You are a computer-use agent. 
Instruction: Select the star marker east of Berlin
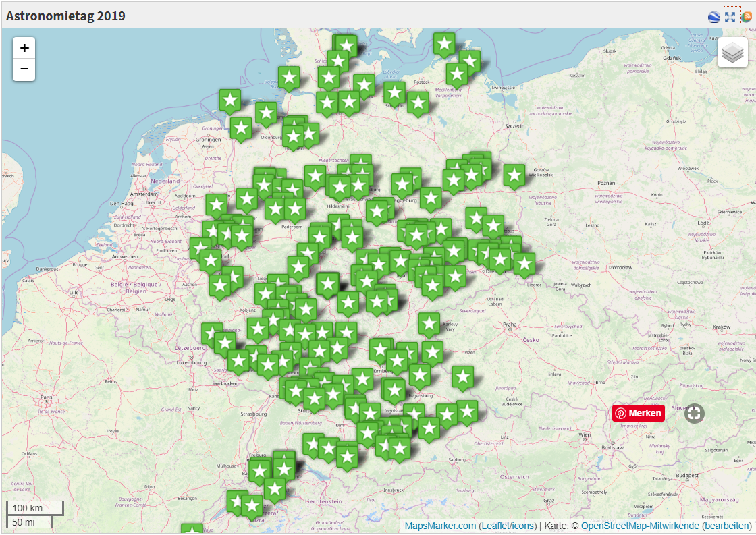click(x=514, y=175)
